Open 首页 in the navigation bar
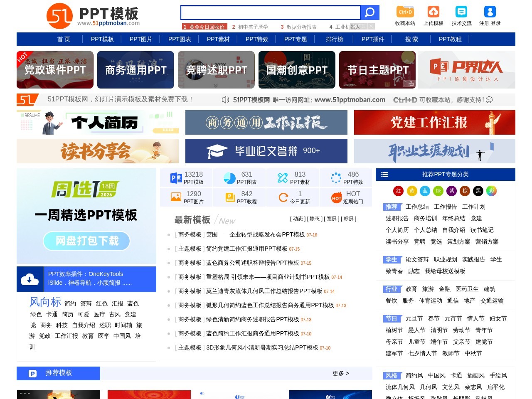 click(64, 39)
